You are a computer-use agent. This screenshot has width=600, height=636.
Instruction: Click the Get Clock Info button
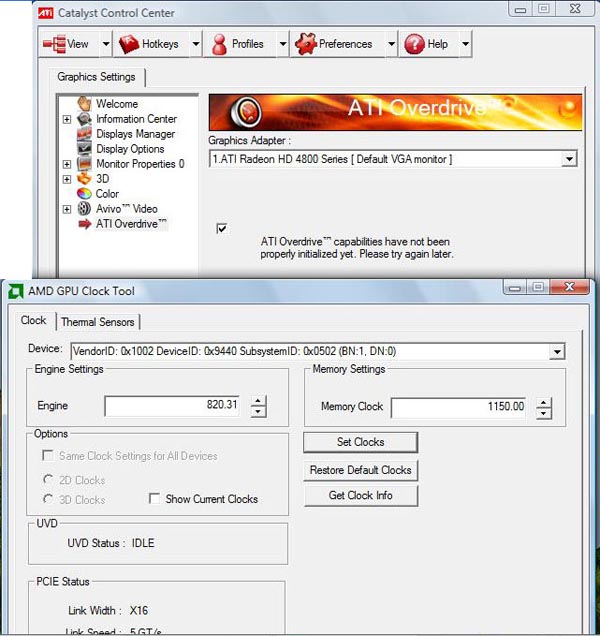point(361,496)
